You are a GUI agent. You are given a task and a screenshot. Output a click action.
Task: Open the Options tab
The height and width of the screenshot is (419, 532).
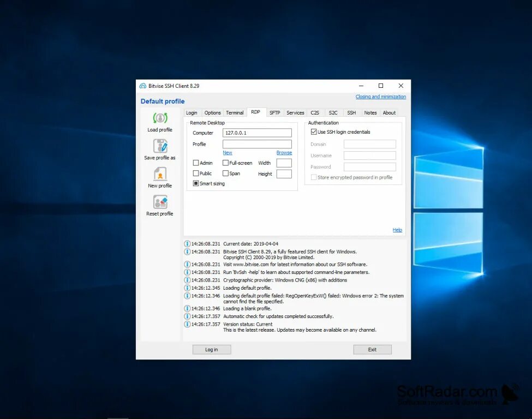click(212, 112)
